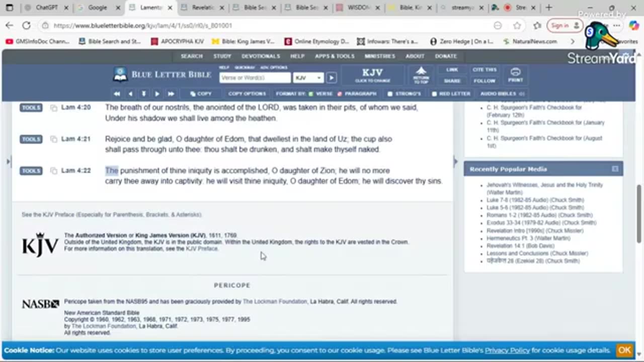The image size is (644, 362).
Task: Open new browser tab with plus icon
Action: [549, 8]
